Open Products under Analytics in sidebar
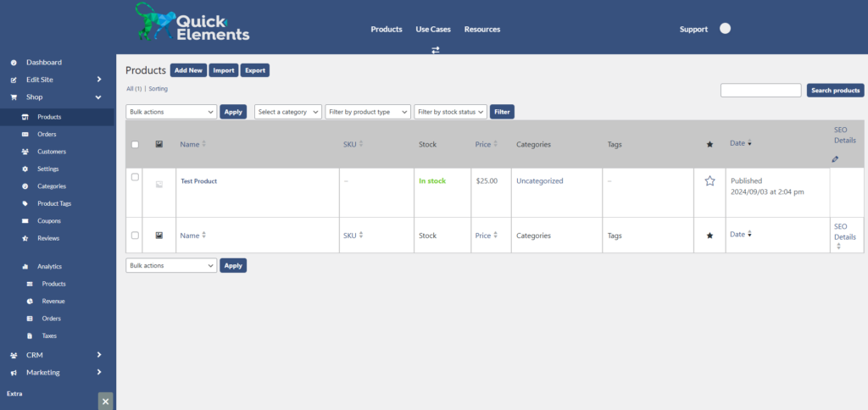Viewport: 868px width, 410px height. coord(53,284)
